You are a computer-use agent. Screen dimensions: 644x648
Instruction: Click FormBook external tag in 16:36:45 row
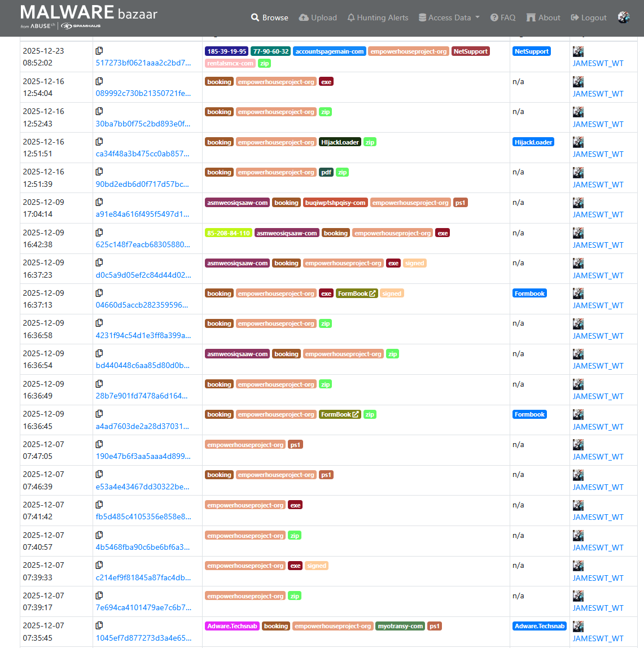340,414
